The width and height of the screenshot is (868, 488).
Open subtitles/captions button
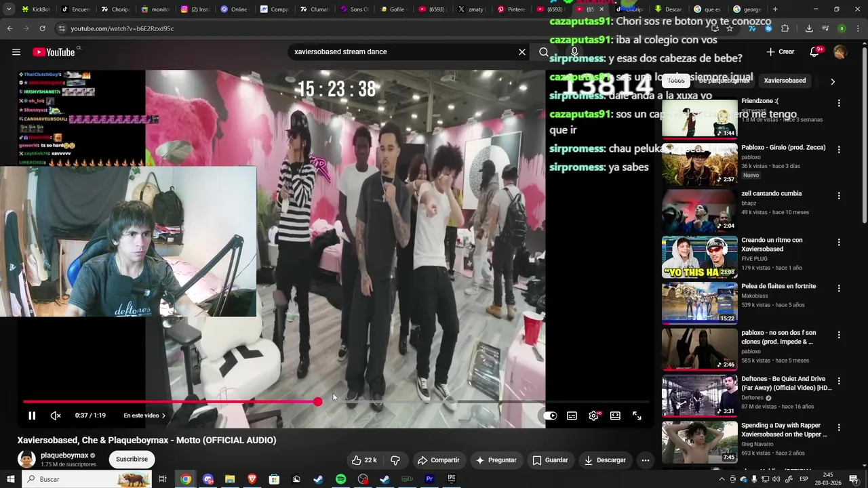coord(572,415)
